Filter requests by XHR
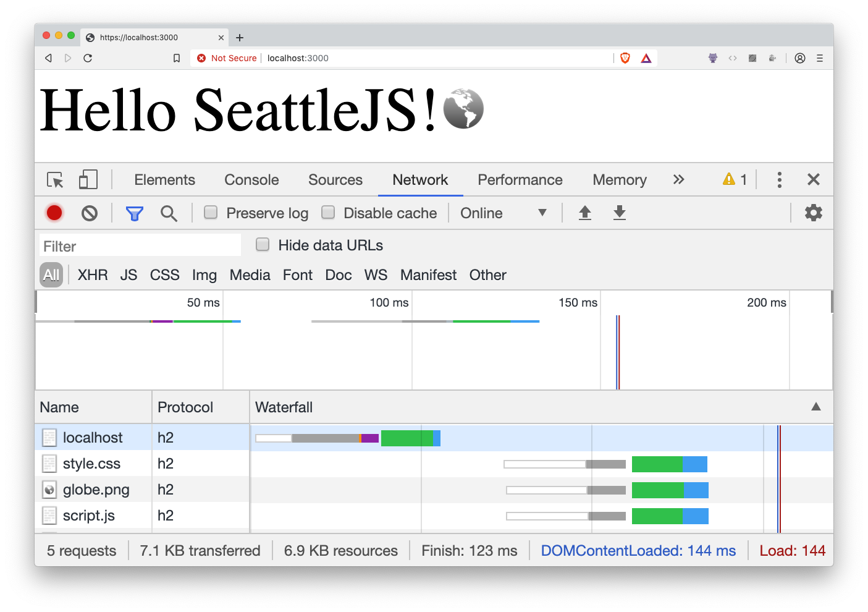Viewport: 868px width, 612px height. pyautogui.click(x=93, y=275)
